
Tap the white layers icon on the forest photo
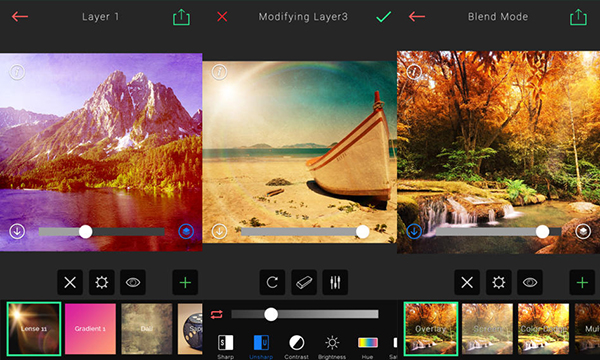point(583,231)
